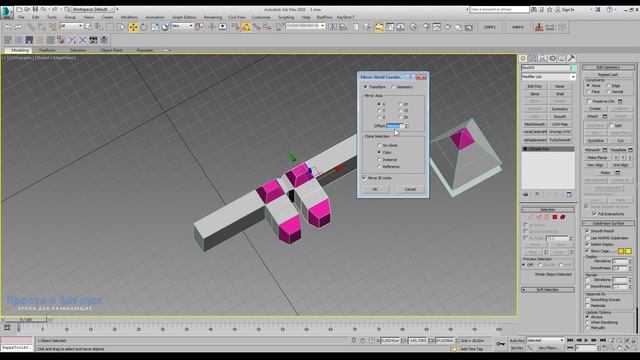Click the Align tool icon
The width and height of the screenshot is (640, 360).
click(x=343, y=27)
